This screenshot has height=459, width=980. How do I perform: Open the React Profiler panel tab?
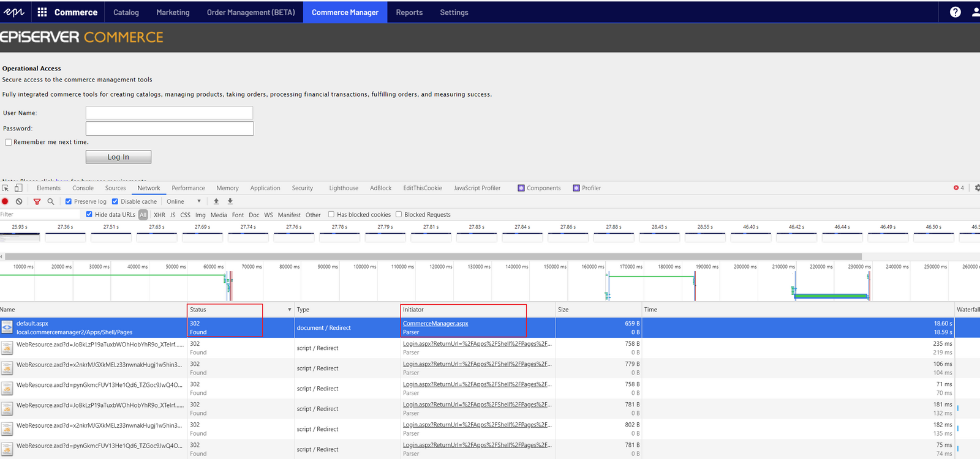click(587, 188)
